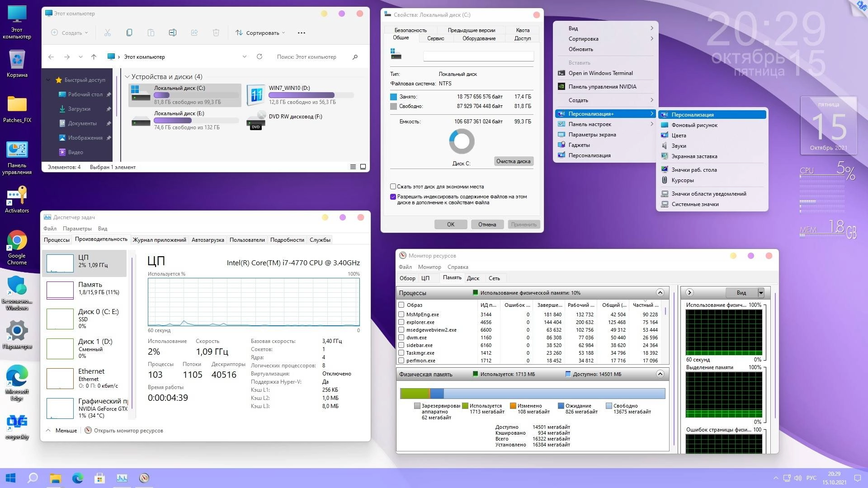Check the explorer.exe process checkbox

coord(401,322)
